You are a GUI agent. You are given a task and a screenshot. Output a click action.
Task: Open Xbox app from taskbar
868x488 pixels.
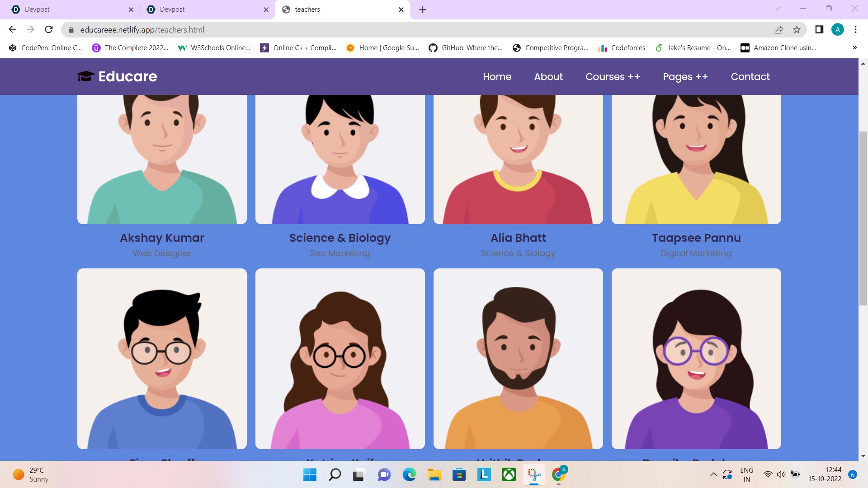click(x=509, y=475)
